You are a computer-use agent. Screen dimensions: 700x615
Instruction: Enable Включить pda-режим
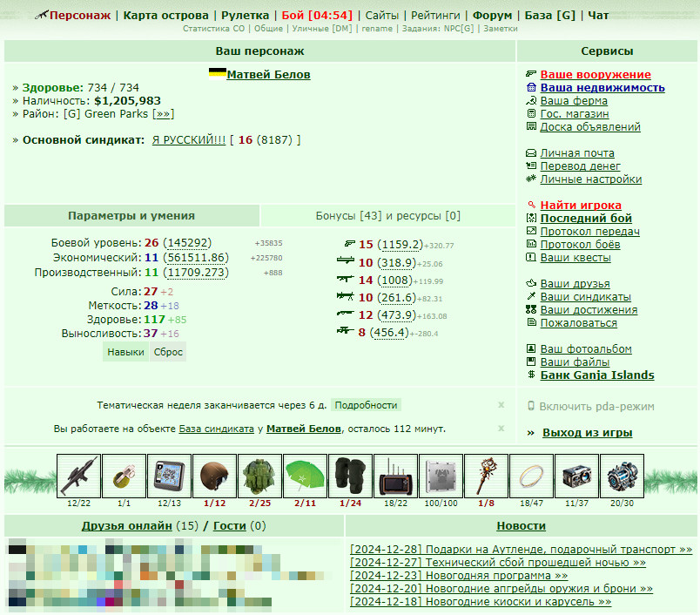coord(596,407)
